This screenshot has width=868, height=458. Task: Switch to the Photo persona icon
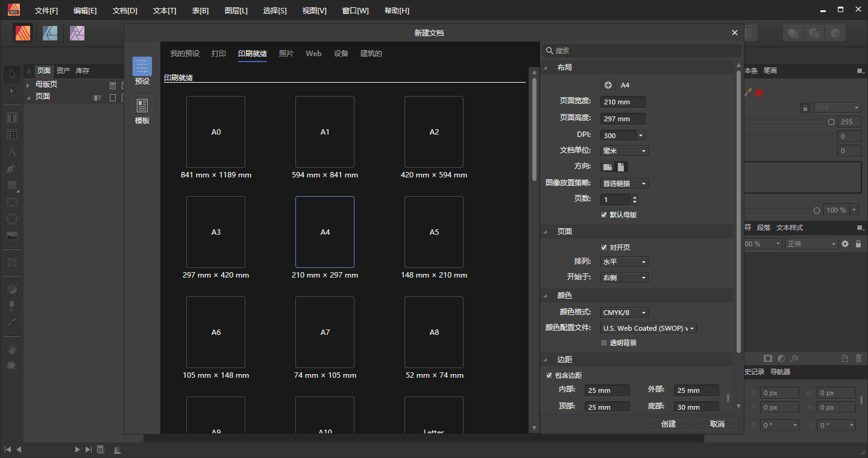click(77, 33)
